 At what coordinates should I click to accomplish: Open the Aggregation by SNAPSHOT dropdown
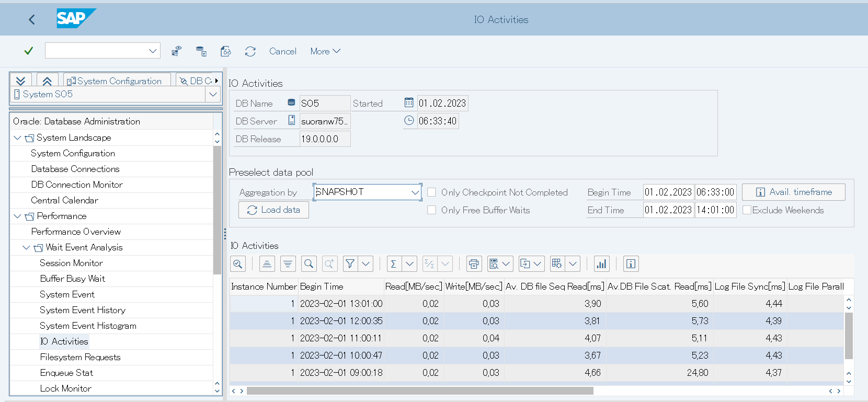pos(415,192)
